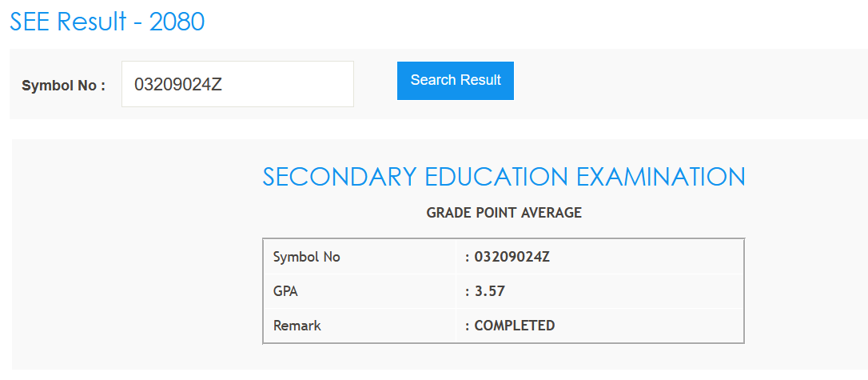Click the word SECONDARY in the result heading
The height and width of the screenshot is (380, 868).
click(x=336, y=177)
